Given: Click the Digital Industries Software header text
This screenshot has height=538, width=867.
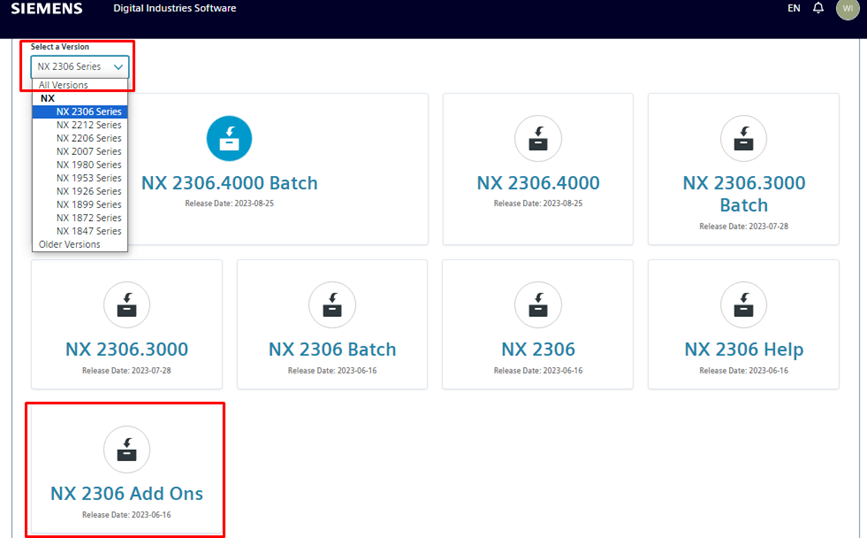Looking at the screenshot, I should coord(175,8).
